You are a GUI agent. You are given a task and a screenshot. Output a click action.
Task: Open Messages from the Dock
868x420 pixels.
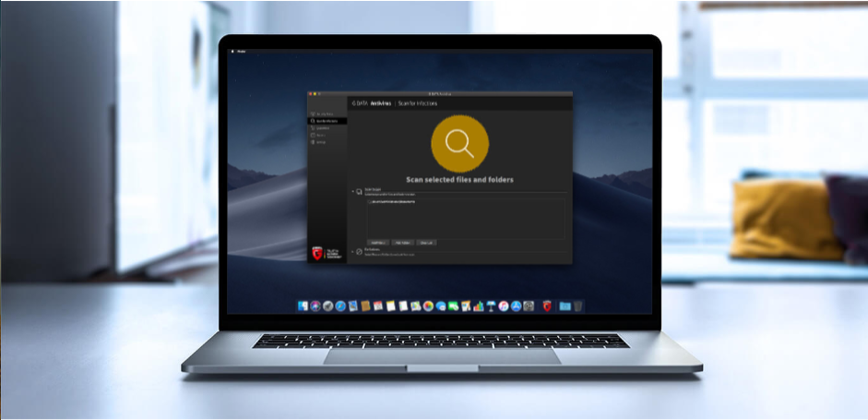coord(441,306)
